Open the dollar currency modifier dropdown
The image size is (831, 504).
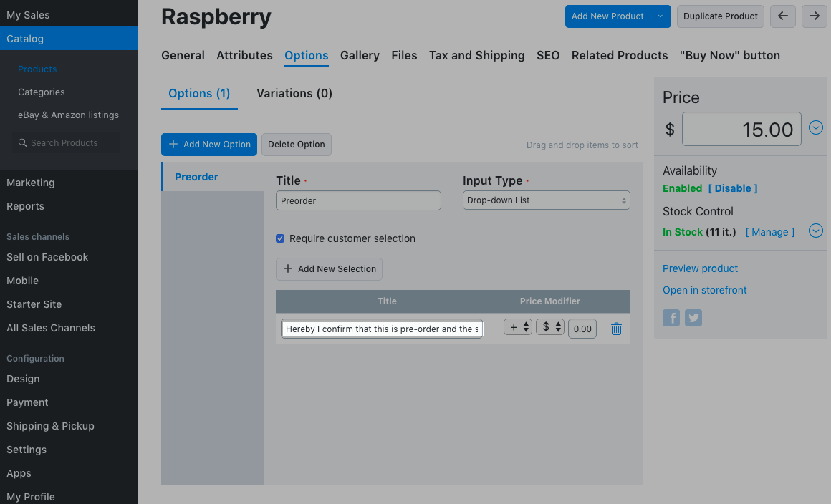550,328
